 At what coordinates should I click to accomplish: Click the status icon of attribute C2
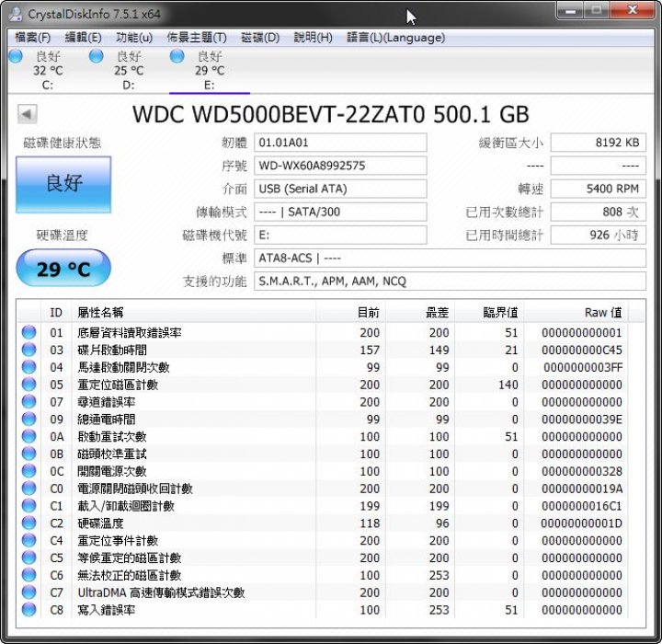click(29, 523)
